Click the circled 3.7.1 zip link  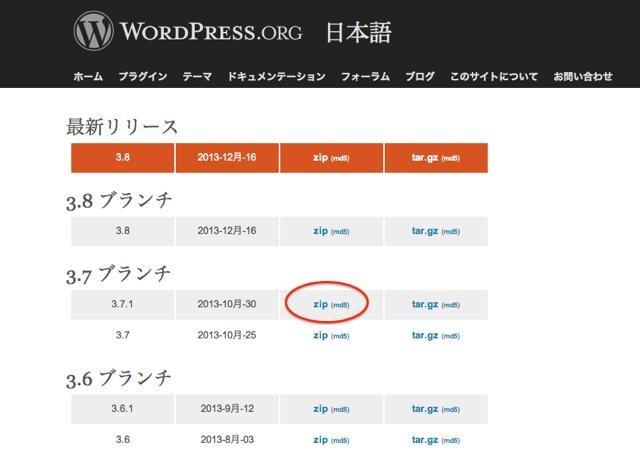pyautogui.click(x=320, y=304)
